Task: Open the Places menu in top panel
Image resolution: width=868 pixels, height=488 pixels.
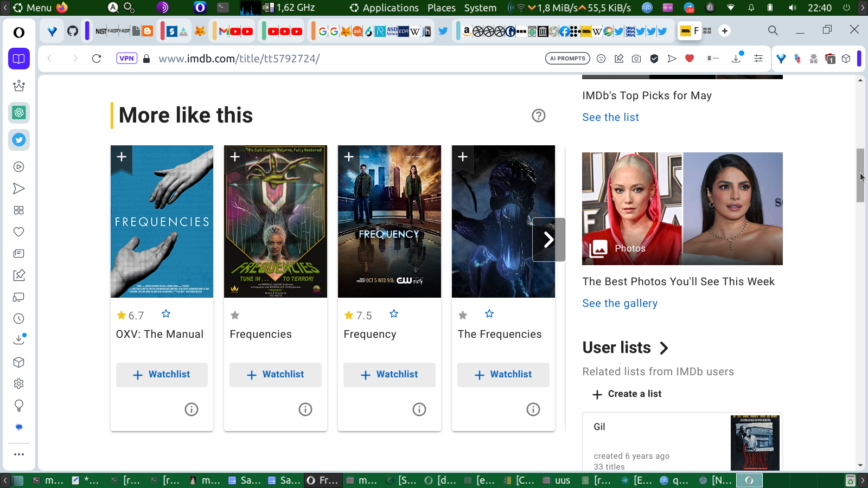Action: point(442,8)
